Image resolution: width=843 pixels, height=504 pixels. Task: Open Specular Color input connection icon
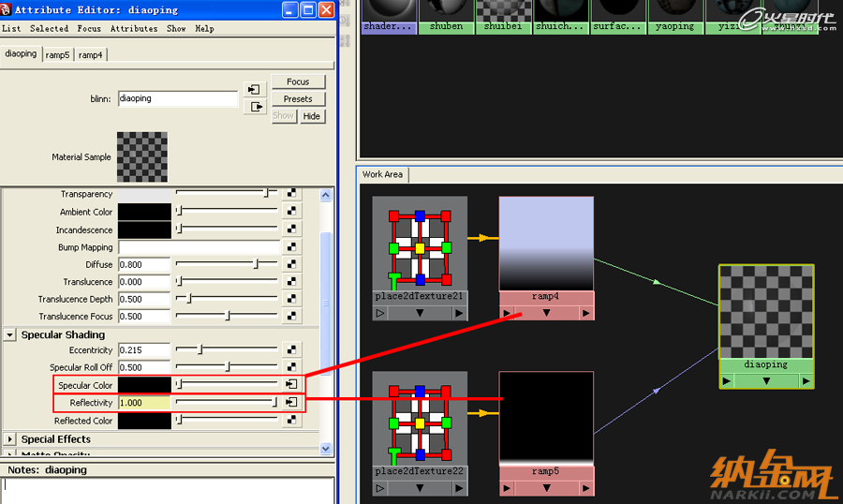pyautogui.click(x=291, y=384)
